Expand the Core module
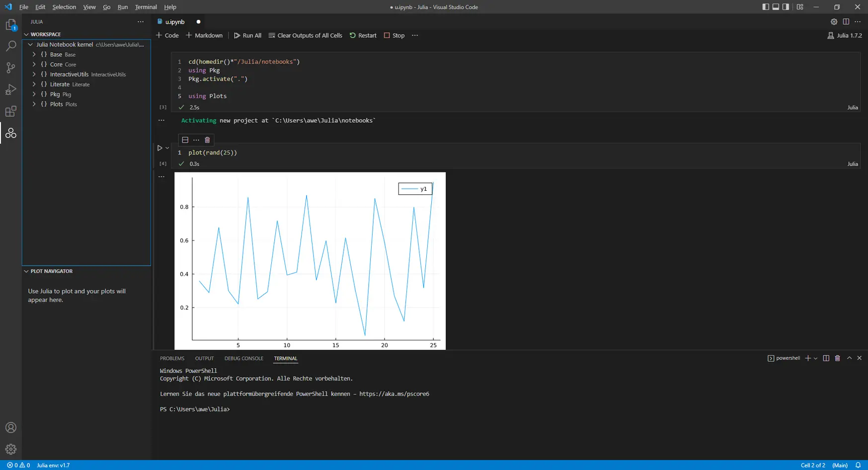This screenshot has height=470, width=868. (x=34, y=65)
